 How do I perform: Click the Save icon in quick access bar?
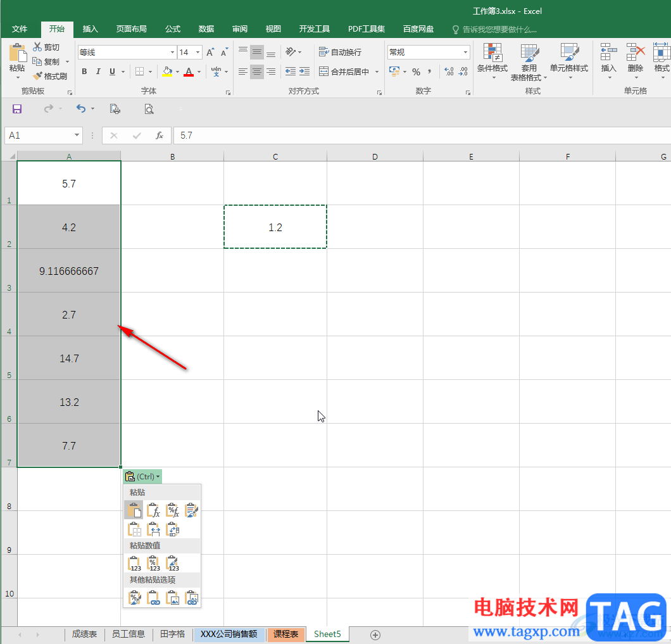(x=16, y=109)
